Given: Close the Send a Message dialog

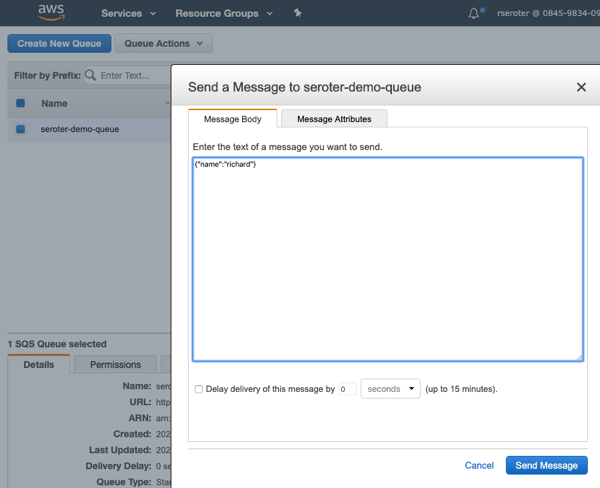Looking at the screenshot, I should point(581,88).
